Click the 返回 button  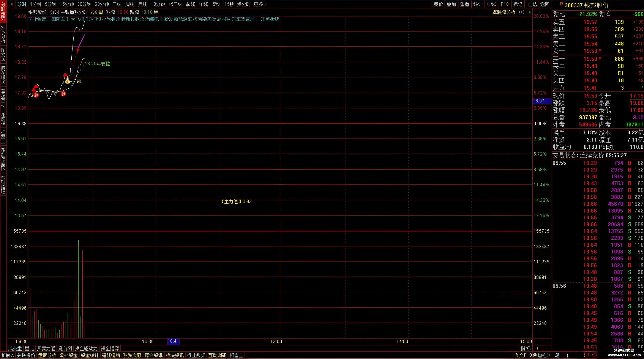coord(545,4)
